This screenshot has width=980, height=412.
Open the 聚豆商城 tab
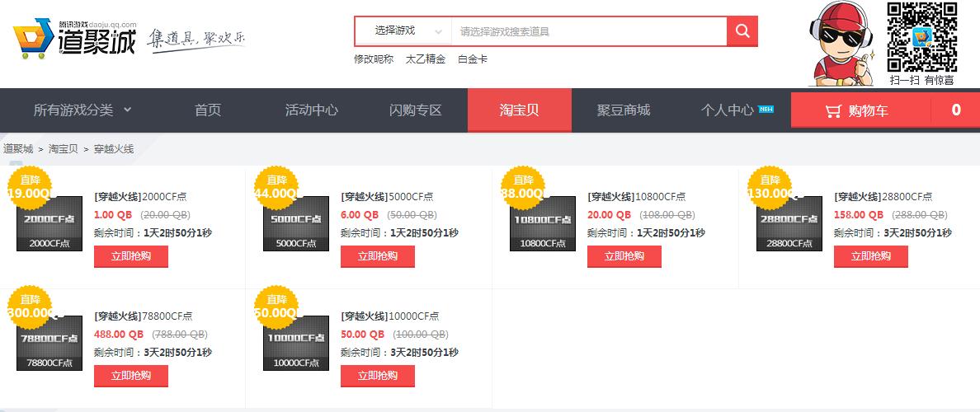click(623, 110)
